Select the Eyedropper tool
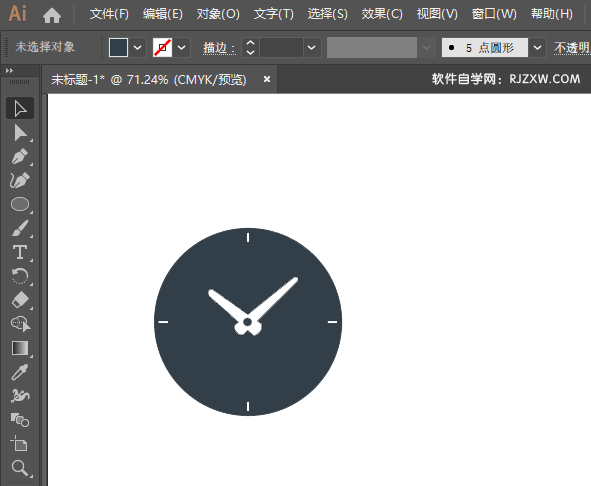Viewport: 591px width, 486px height. point(20,372)
